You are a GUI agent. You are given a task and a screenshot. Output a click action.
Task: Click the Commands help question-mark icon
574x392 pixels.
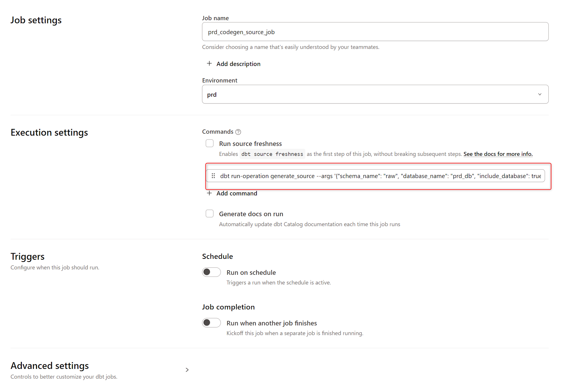click(x=238, y=132)
